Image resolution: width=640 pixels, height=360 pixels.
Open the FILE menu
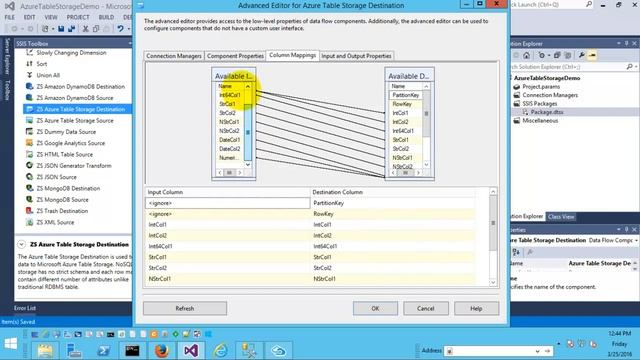click(9, 18)
